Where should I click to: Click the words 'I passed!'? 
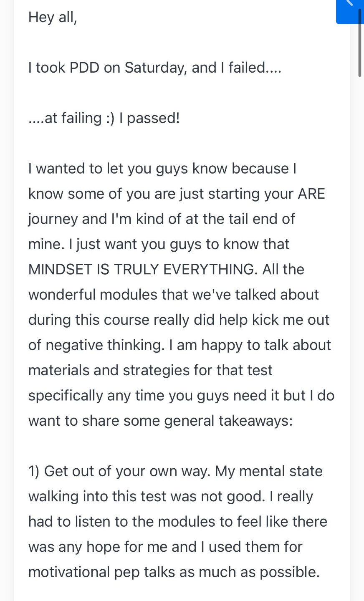coord(149,118)
